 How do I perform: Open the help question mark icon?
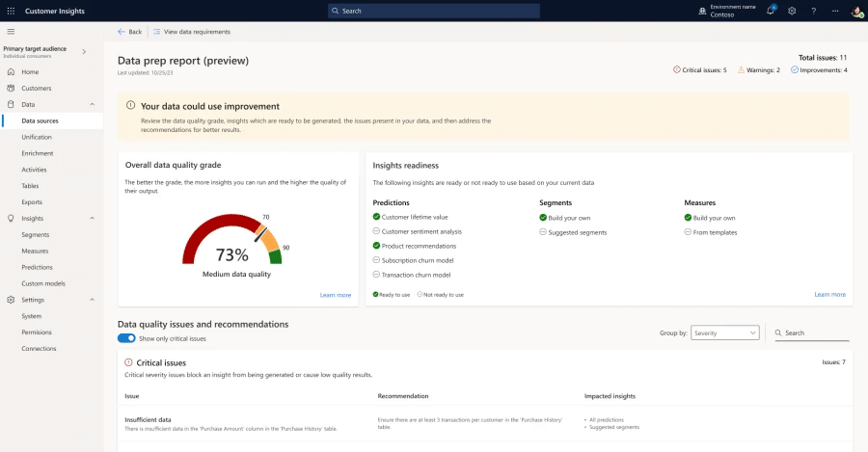pyautogui.click(x=813, y=11)
